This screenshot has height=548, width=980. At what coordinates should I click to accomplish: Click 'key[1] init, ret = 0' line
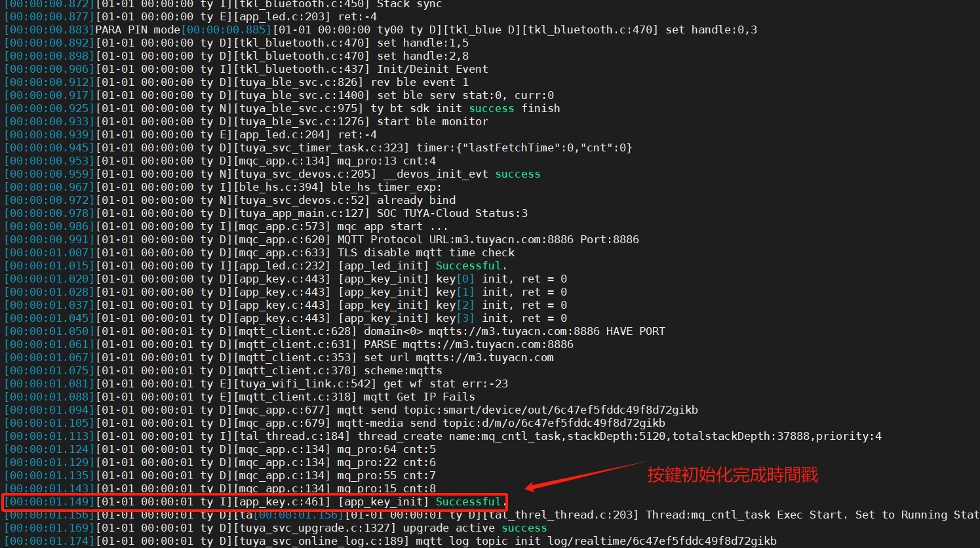coord(501,292)
